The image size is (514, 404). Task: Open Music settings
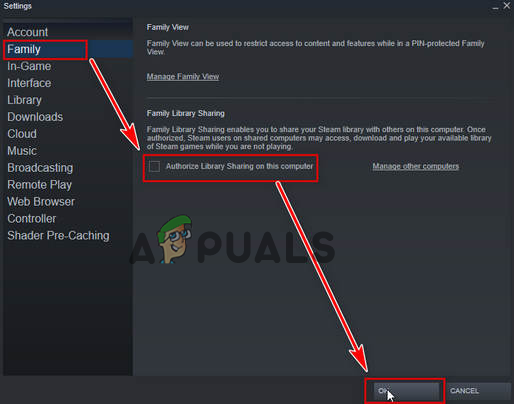(22, 151)
